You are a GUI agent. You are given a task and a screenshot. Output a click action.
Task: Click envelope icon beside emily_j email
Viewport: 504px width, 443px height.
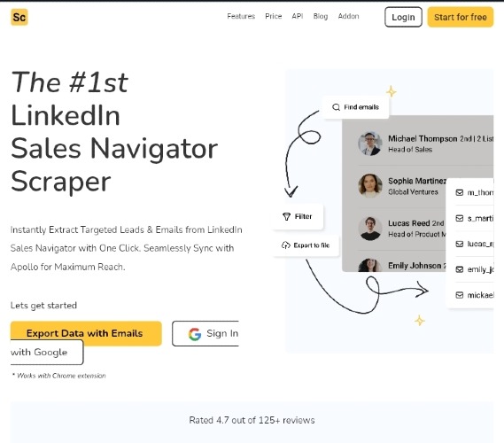pyautogui.click(x=460, y=269)
